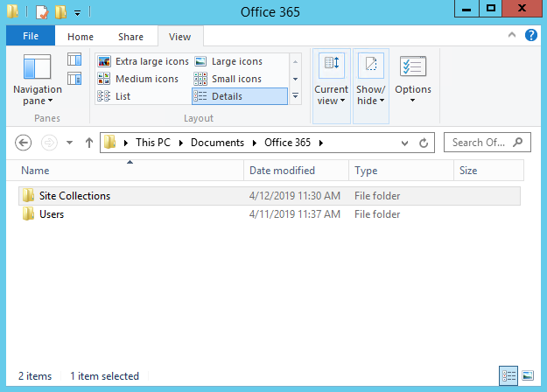Toggle the Preview pane icon
Viewport: 547px width, 392px height.
point(74,59)
